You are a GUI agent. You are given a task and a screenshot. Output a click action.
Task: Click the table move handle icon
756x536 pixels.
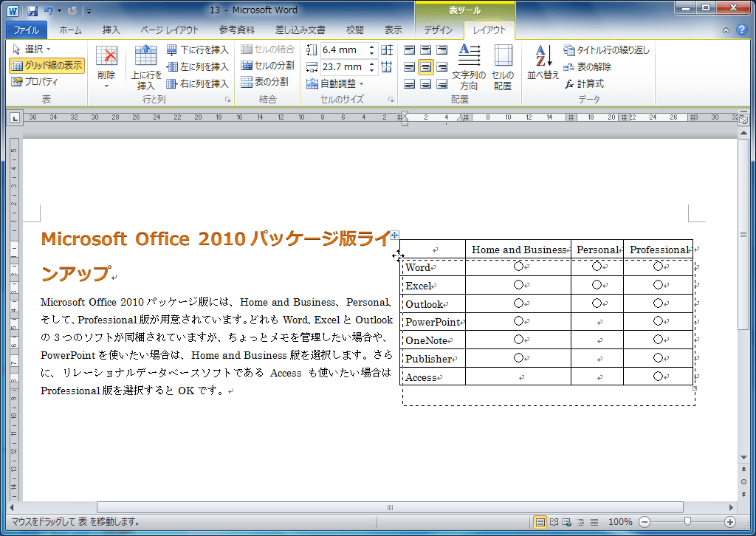point(394,235)
